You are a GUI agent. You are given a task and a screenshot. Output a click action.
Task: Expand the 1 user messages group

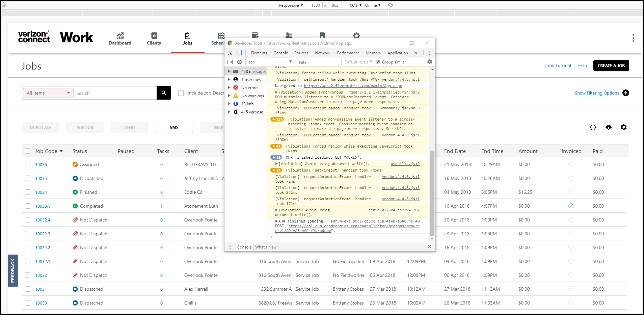[x=229, y=79]
